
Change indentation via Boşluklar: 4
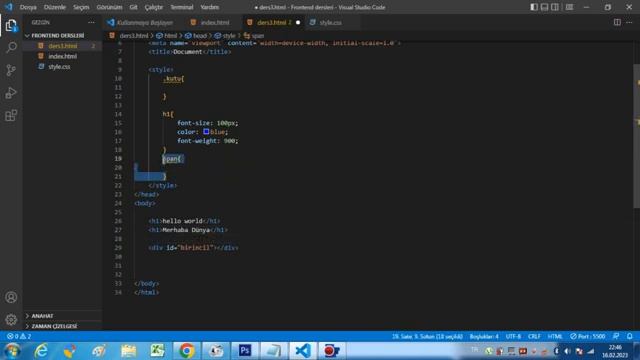tap(484, 336)
